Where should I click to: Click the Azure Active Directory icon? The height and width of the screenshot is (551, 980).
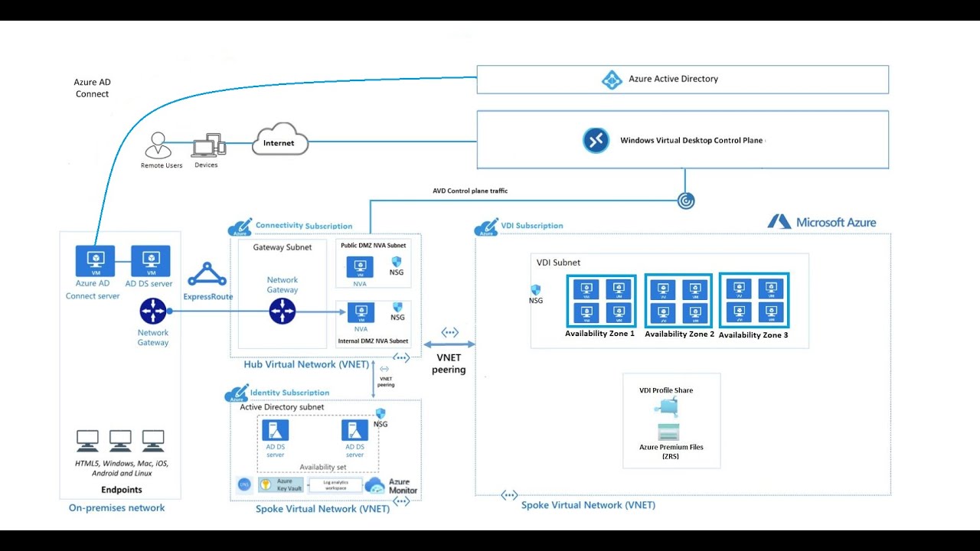[x=611, y=80]
